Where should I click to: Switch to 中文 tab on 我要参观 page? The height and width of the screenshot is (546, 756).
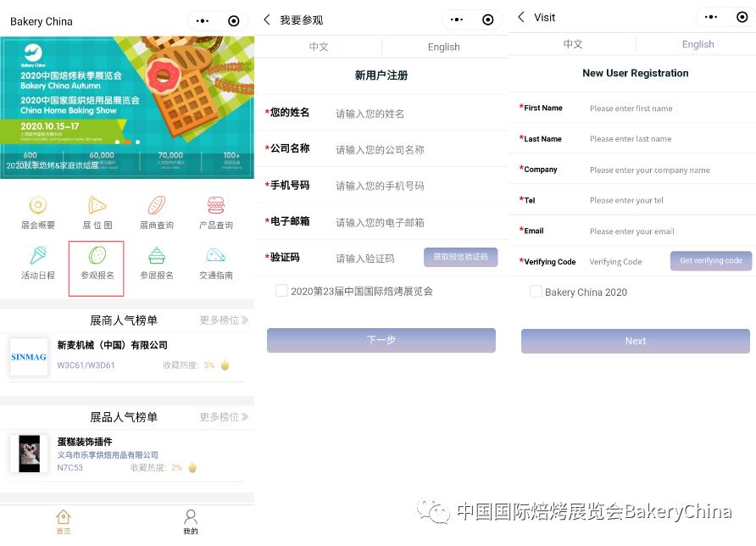318,47
